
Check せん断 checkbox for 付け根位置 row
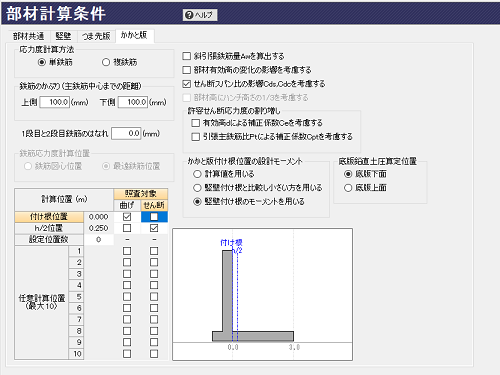[154, 217]
